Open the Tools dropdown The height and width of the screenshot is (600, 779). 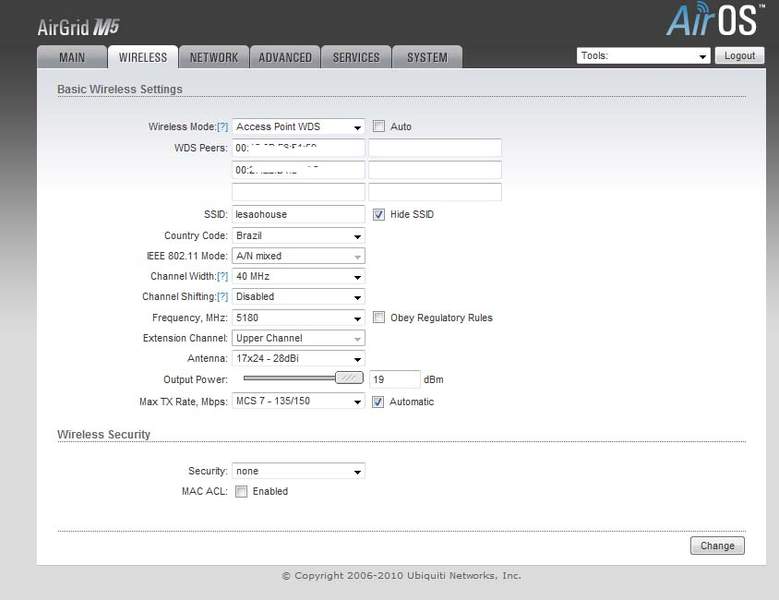[x=643, y=56]
